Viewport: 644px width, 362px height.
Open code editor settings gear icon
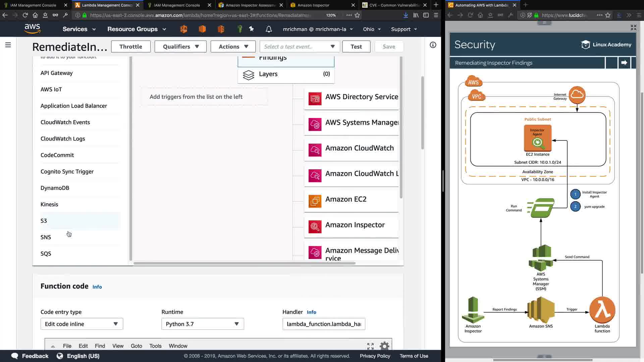pos(384,346)
